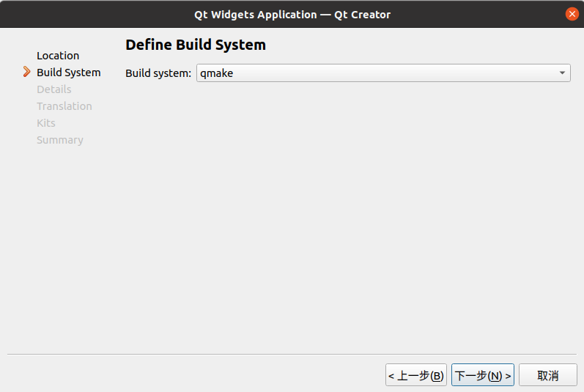Cancel the wizard with 取消
The width and height of the screenshot is (584, 392).
tap(548, 375)
